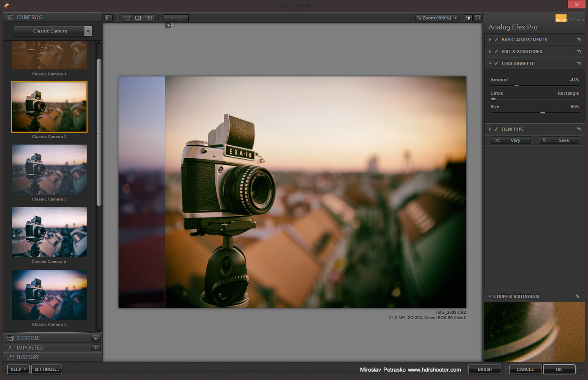The width and height of the screenshot is (588, 380).
Task: Click the IMG_2809.CR2 file name
Action: pos(451,312)
